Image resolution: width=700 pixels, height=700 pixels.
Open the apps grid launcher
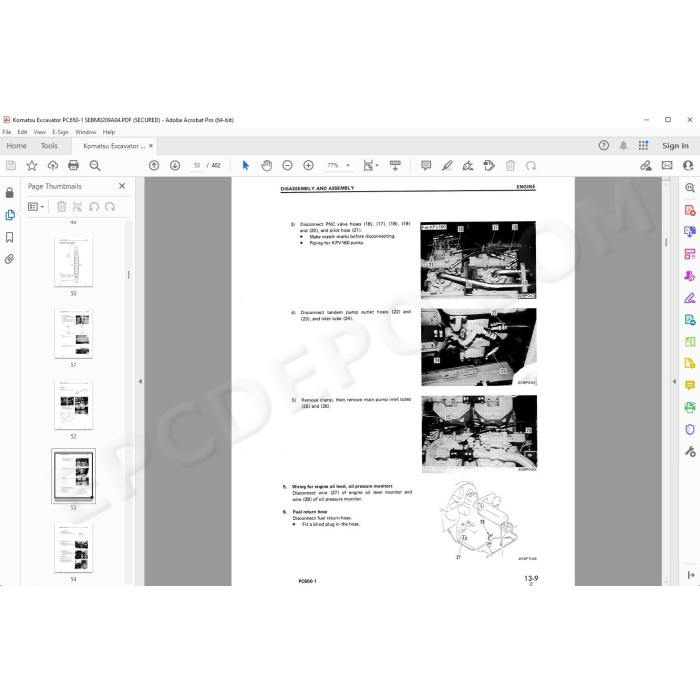643,146
